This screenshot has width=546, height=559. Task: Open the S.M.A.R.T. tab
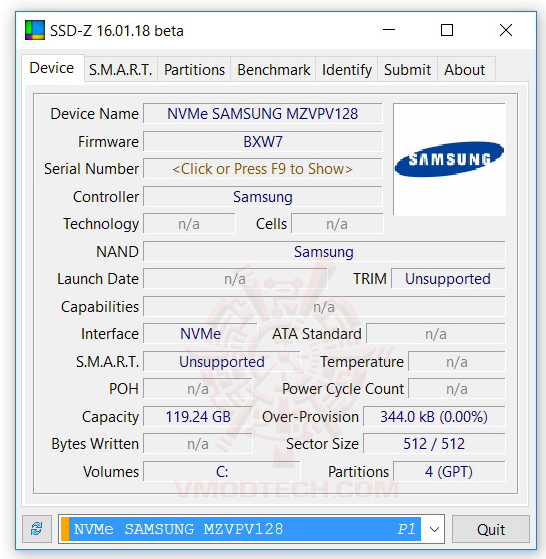coord(121,70)
